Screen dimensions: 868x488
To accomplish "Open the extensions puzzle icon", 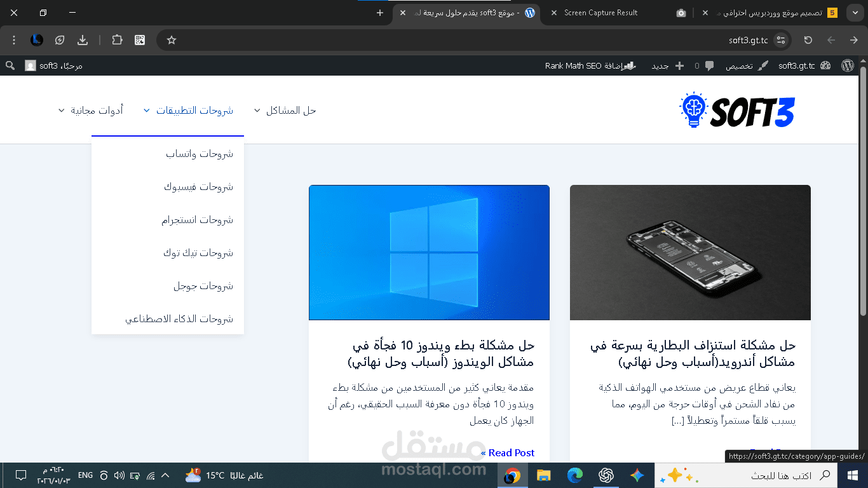I will coord(117,40).
